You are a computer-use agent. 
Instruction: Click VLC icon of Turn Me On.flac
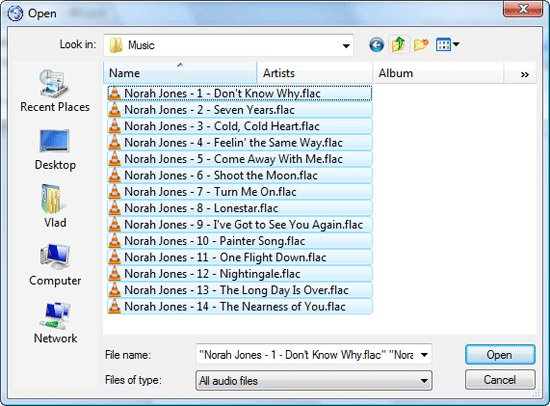114,192
